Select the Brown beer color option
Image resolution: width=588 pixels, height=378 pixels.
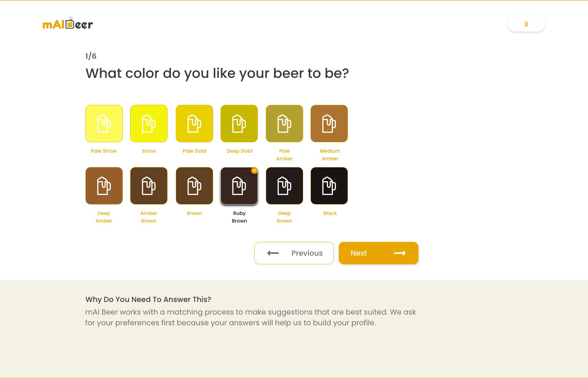tap(194, 185)
